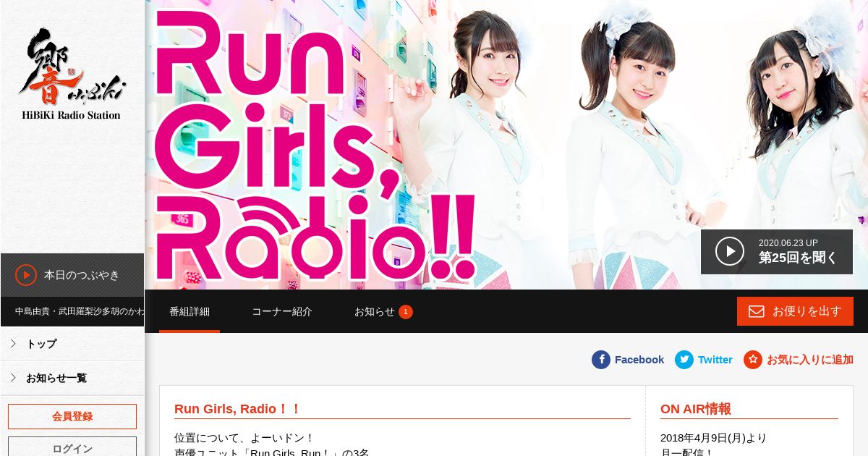Screen dimensions: 868x456
Task: Expand the トップ chevron arrow
Action: 13,343
